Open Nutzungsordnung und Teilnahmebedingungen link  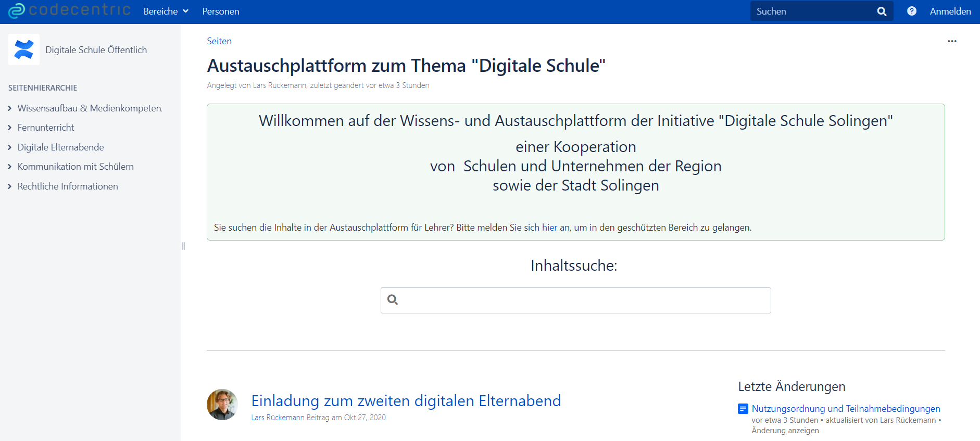846,409
